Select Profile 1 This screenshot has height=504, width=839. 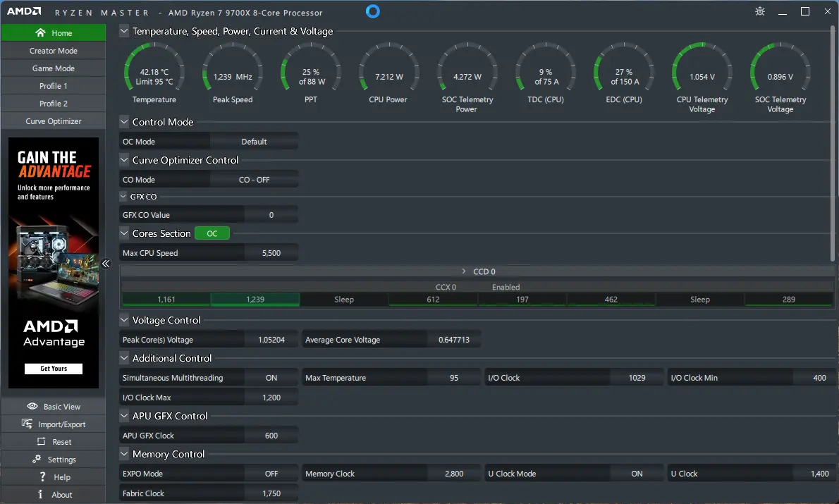click(x=54, y=85)
